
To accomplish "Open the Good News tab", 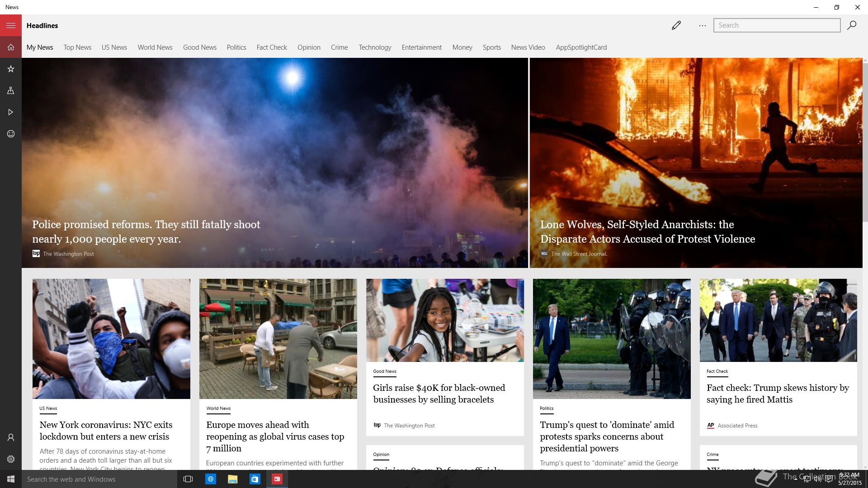I will [x=200, y=47].
